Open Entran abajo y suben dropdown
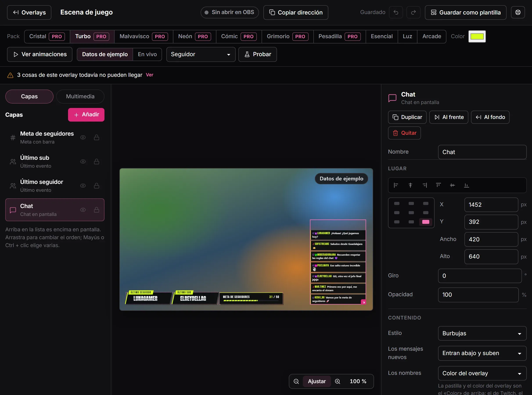 [x=482, y=353]
